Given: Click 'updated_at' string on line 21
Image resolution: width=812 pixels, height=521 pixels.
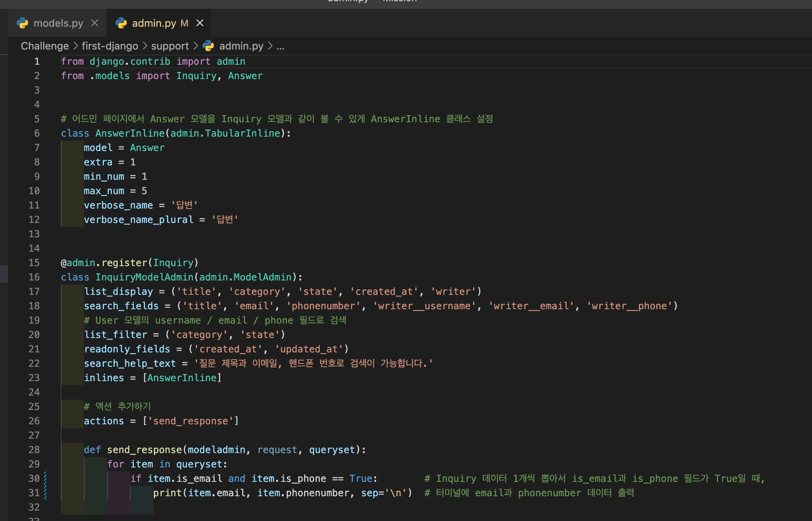Looking at the screenshot, I should click(309, 349).
